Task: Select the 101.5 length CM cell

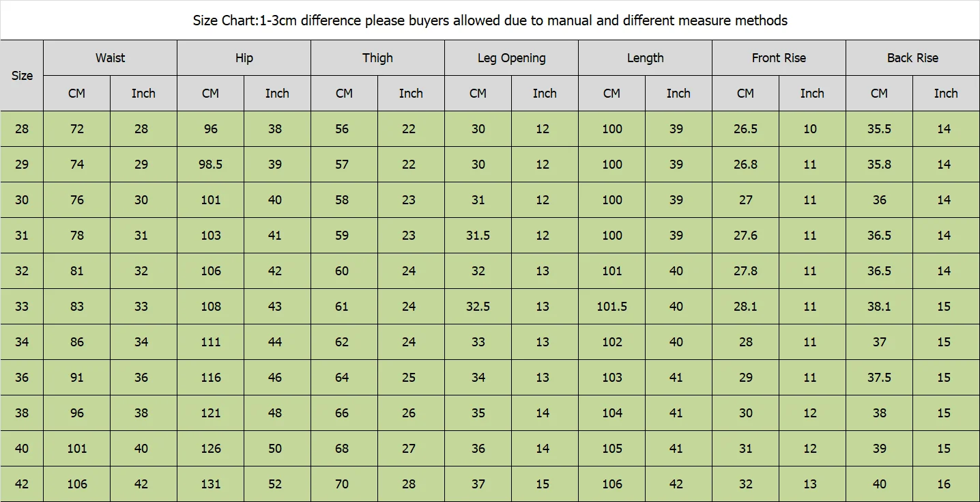Action: tap(611, 307)
